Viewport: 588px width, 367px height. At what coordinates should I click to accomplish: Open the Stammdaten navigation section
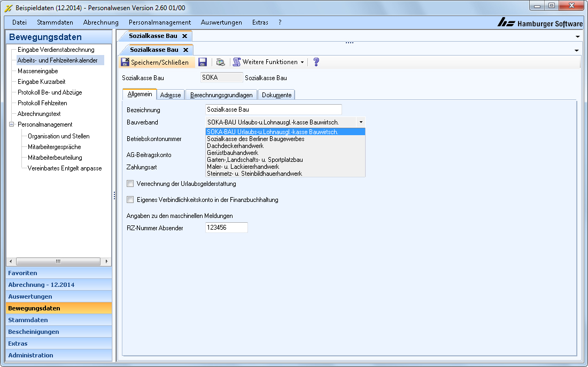59,320
